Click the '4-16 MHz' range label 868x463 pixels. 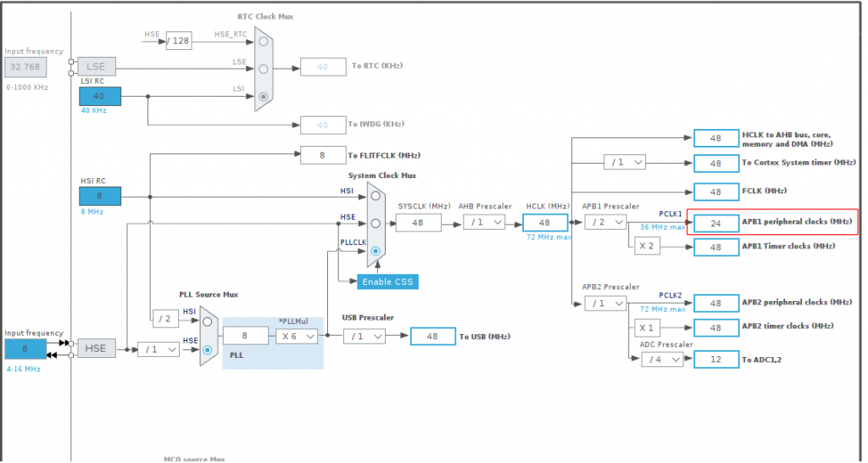click(x=23, y=369)
